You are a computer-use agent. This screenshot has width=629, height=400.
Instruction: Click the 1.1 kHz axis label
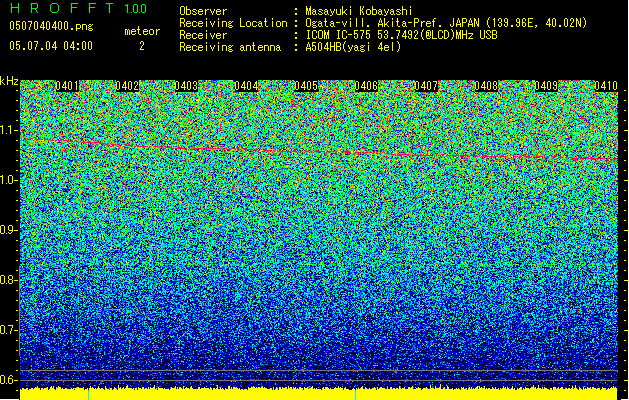(9, 130)
